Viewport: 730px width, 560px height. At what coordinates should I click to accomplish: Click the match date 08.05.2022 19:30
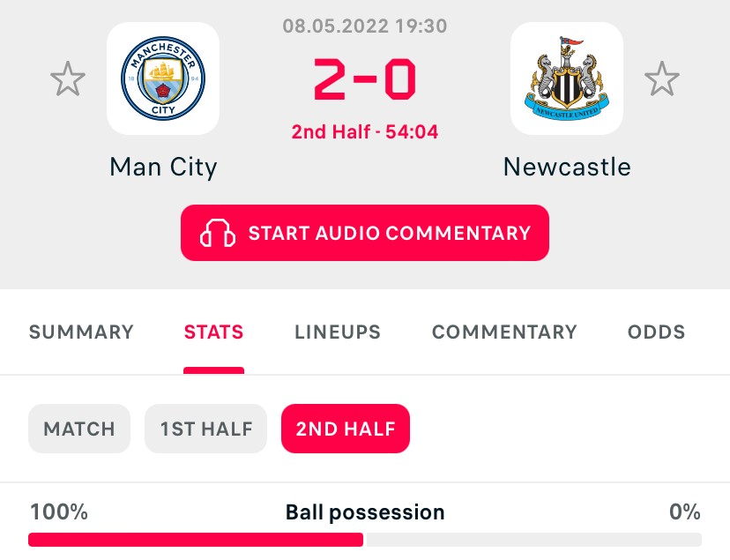click(x=365, y=26)
